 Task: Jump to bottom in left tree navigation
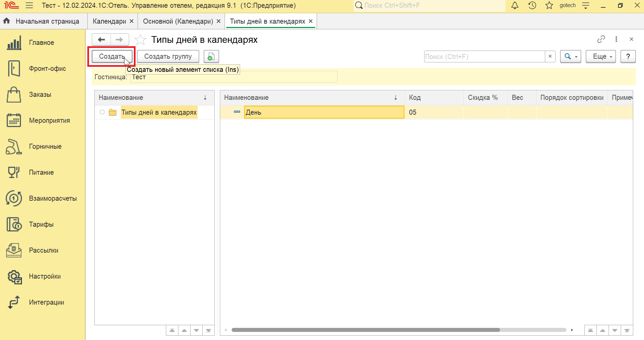pyautogui.click(x=208, y=330)
